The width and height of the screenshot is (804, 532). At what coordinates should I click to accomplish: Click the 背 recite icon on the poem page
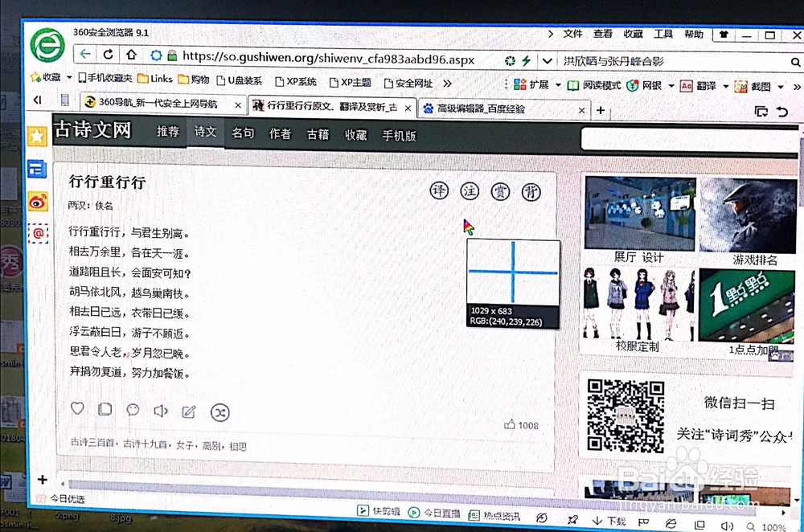(531, 192)
